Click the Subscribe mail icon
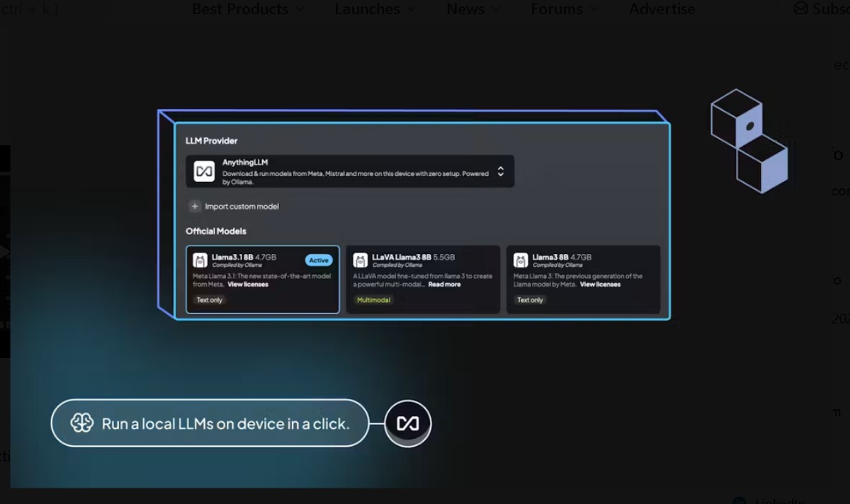The width and height of the screenshot is (850, 504). [800, 8]
